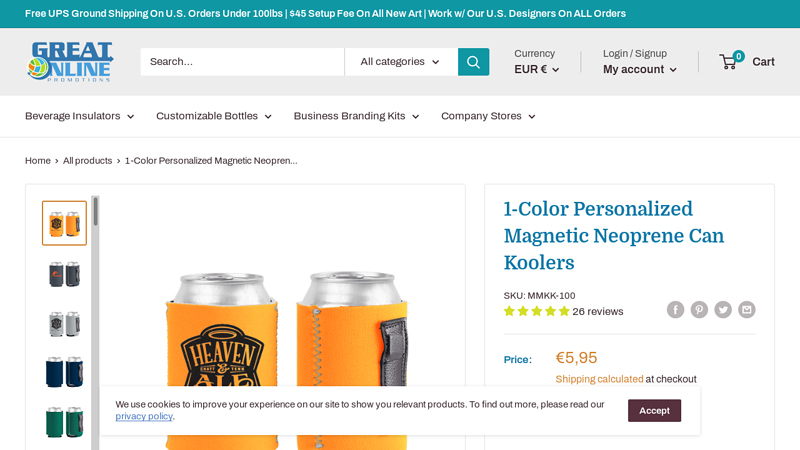Follow the Shipping calculated link
Screen dimensions: 800x450
point(599,379)
